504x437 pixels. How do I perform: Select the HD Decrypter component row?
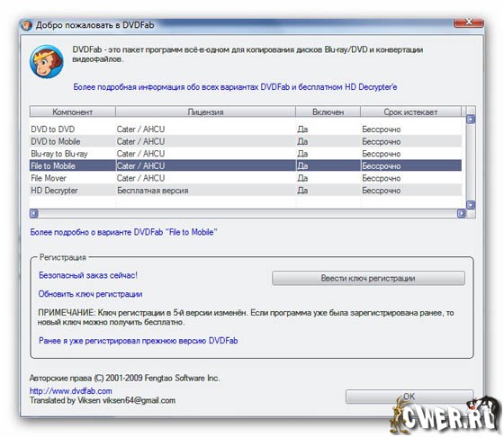point(246,190)
